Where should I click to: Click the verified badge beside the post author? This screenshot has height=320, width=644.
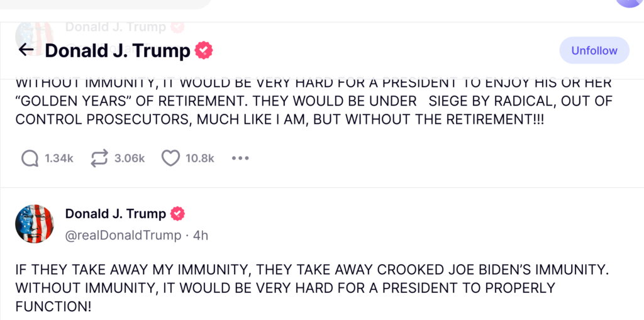(178, 214)
